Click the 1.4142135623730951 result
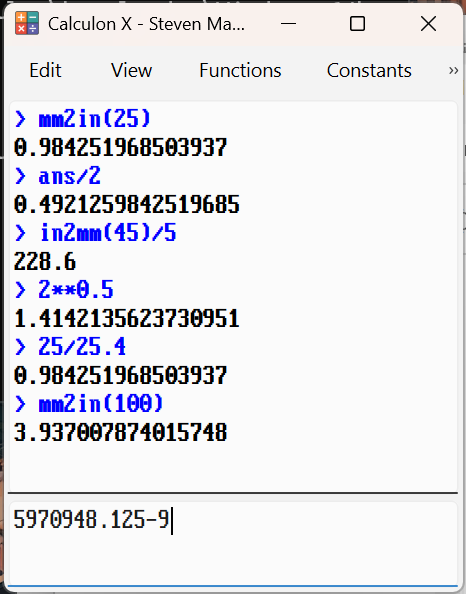 (x=127, y=318)
